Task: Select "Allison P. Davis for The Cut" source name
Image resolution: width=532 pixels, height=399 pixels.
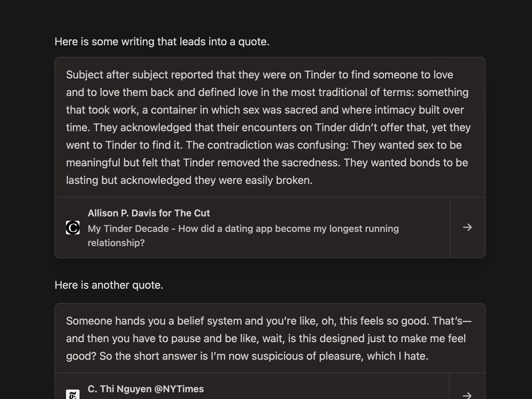Action: click(x=149, y=213)
